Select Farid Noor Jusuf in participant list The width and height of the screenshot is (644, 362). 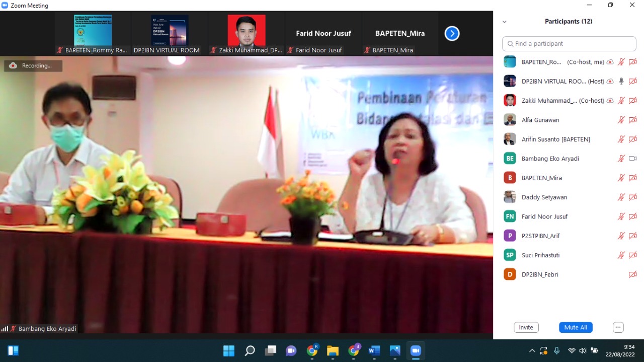pyautogui.click(x=544, y=216)
